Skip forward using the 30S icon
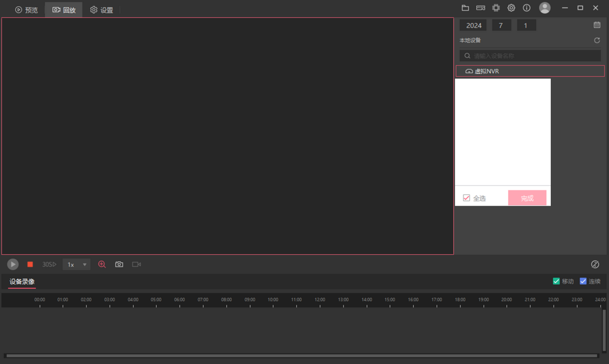This screenshot has width=609, height=364. [49, 264]
